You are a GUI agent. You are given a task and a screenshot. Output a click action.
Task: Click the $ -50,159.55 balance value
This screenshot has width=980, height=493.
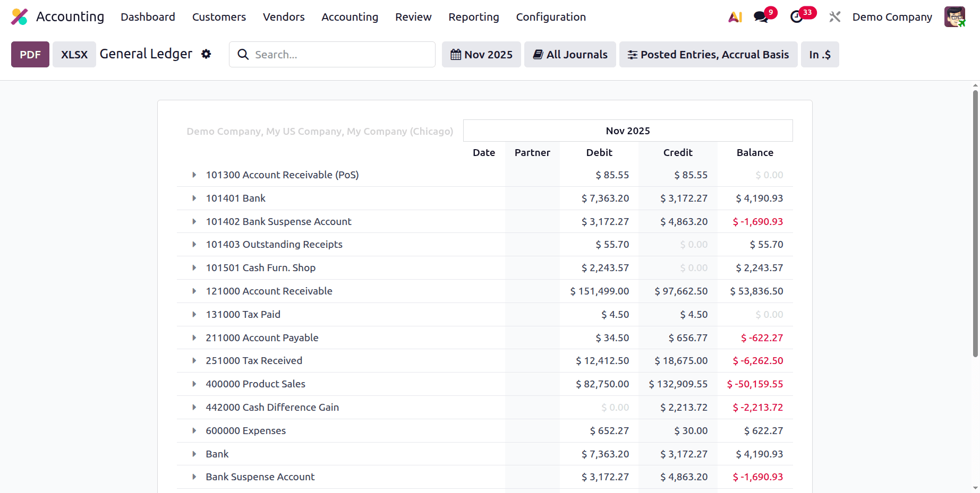pos(755,384)
